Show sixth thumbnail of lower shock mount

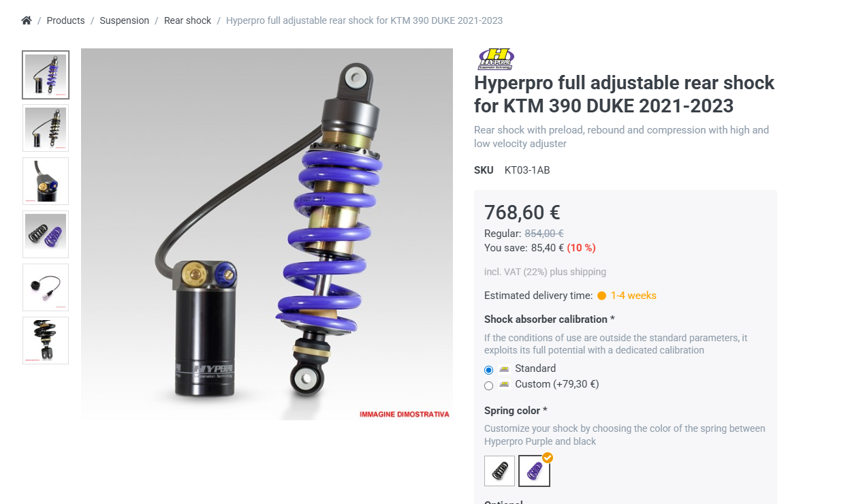[x=46, y=341]
